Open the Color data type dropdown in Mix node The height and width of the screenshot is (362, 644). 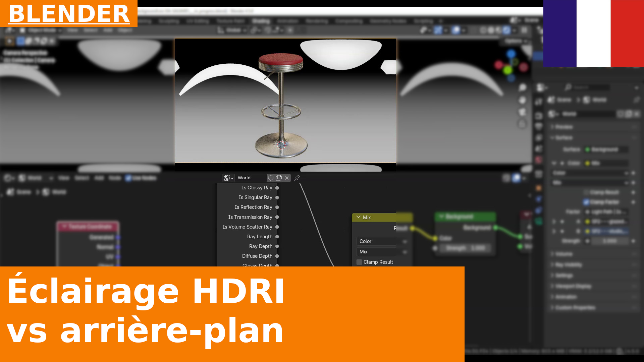382,241
